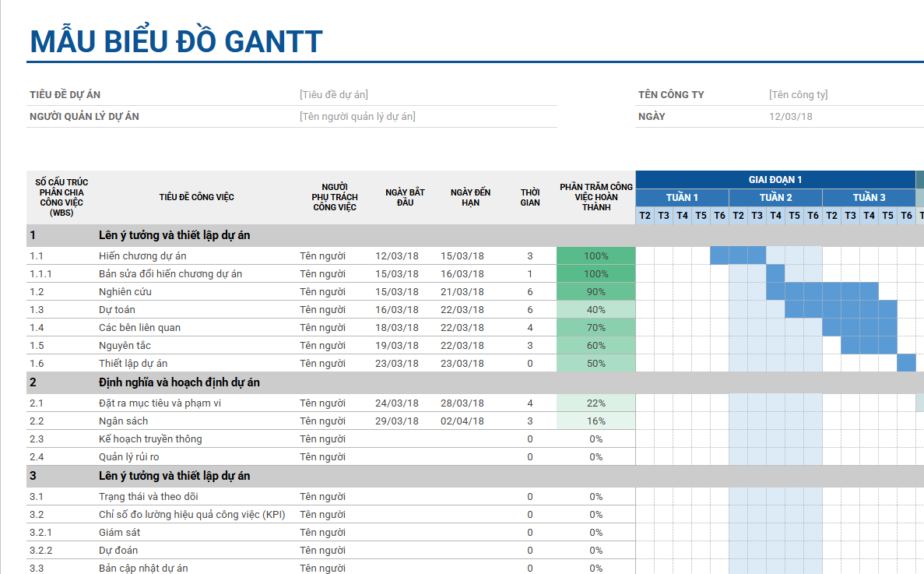This screenshot has width=924, height=574.
Task: Select the project date 12/03/18 in the header
Action: pos(790,117)
